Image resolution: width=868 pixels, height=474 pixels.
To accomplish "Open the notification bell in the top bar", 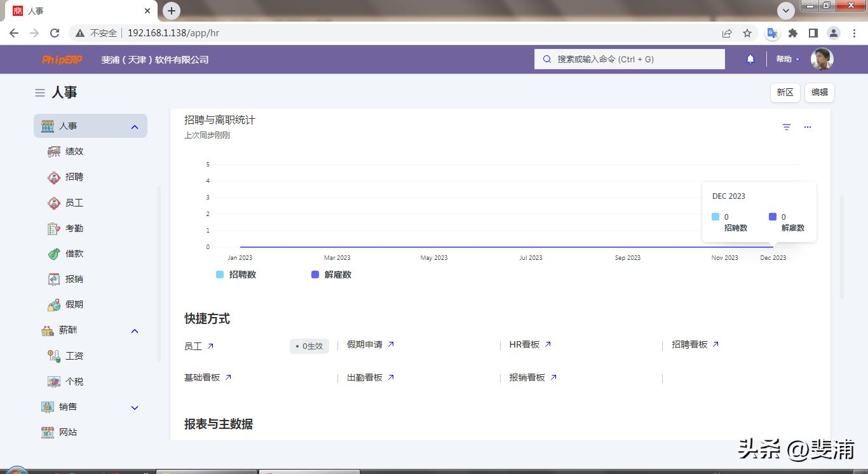I will coord(750,58).
